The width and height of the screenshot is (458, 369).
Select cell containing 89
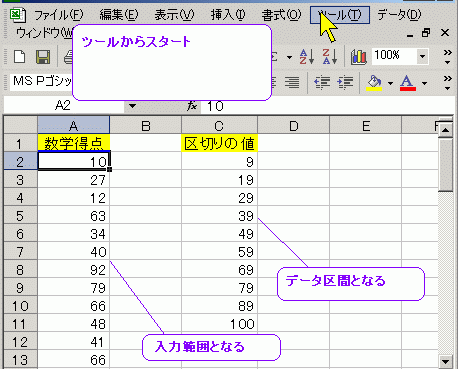coord(219,306)
